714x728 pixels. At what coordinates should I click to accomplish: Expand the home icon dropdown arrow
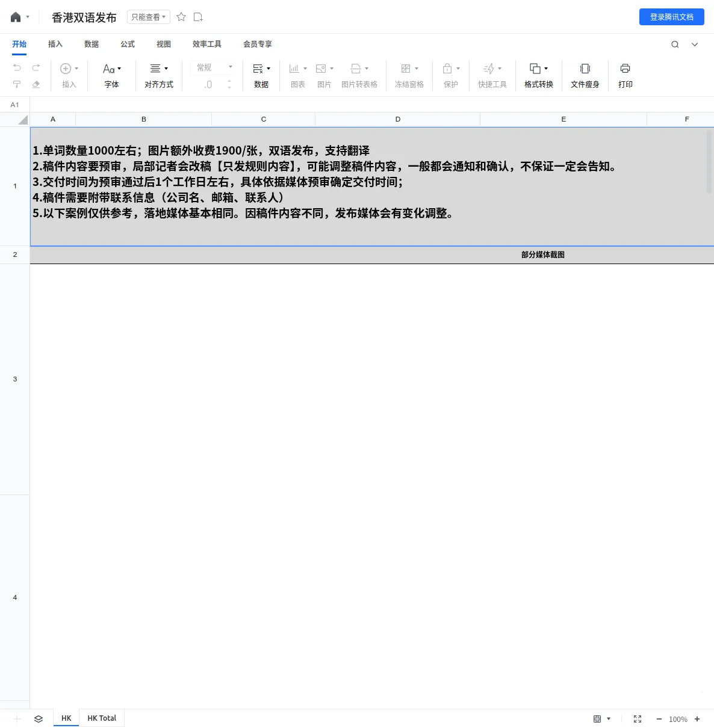28,17
